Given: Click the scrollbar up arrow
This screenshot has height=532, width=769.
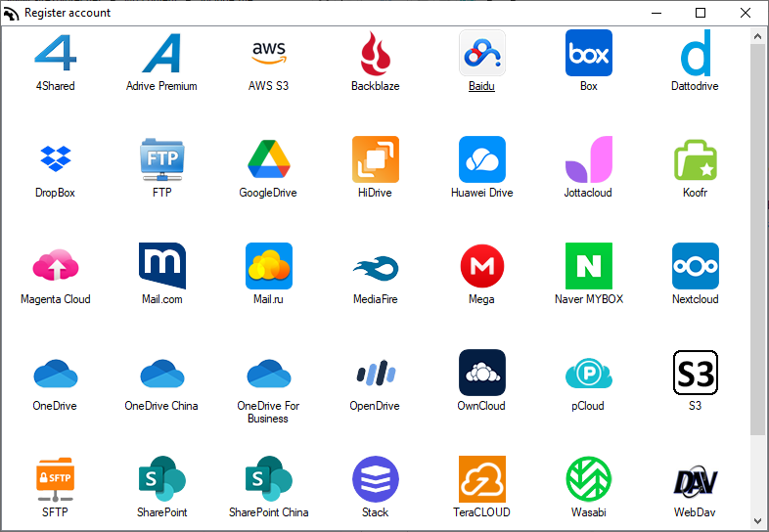Looking at the screenshot, I should coord(757,36).
